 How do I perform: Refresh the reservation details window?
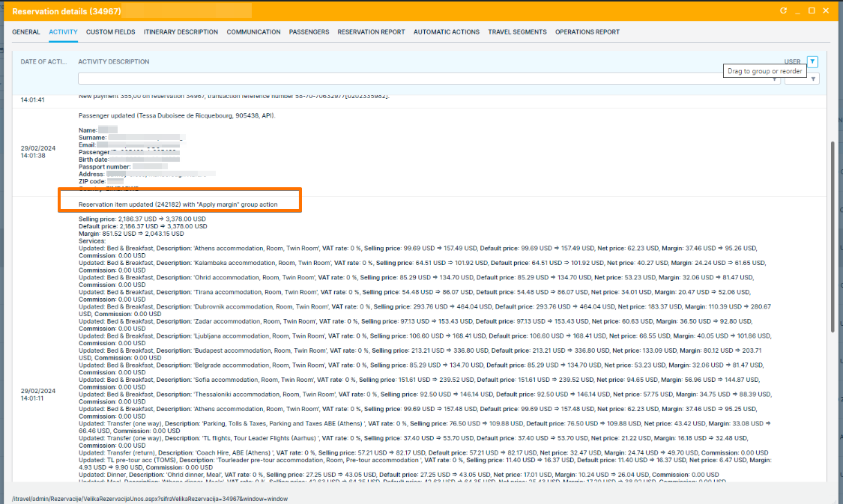[783, 10]
